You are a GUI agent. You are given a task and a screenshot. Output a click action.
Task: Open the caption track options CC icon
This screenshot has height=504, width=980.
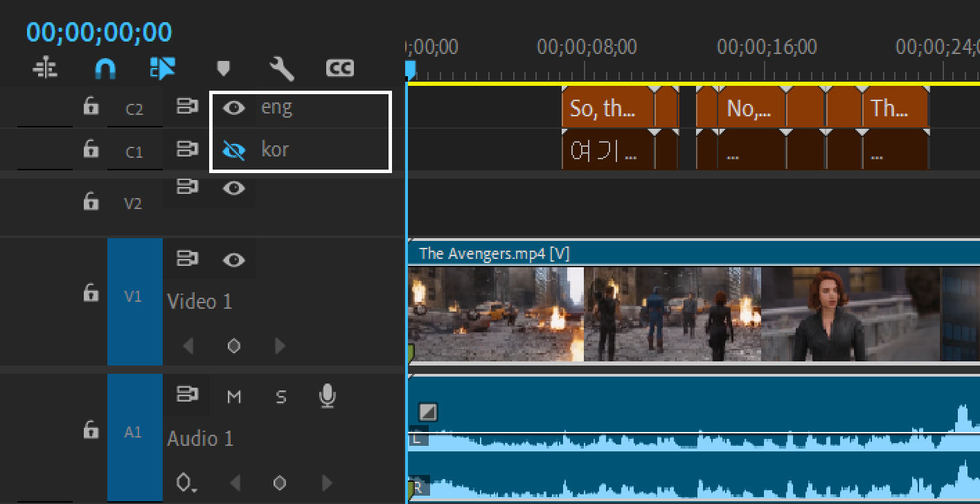(x=340, y=68)
